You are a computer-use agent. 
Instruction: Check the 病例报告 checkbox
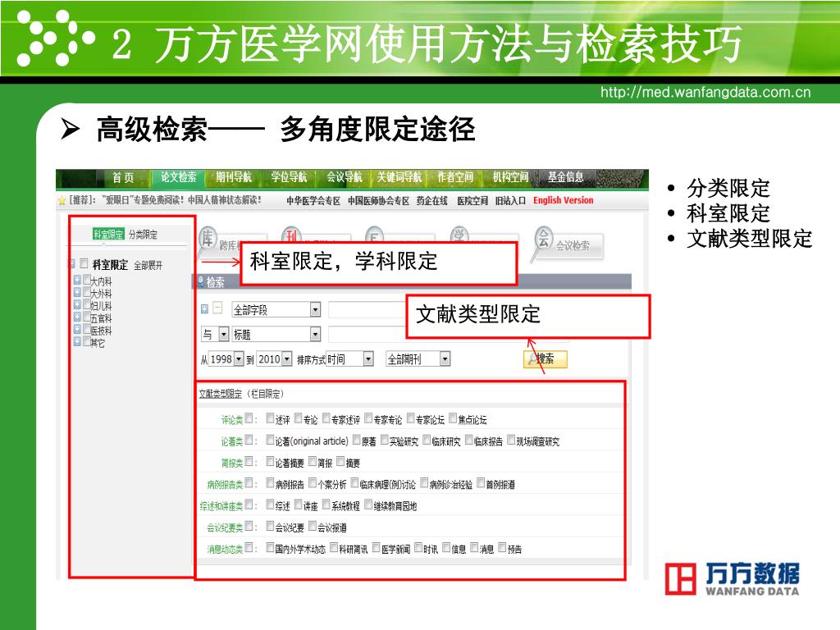click(270, 482)
